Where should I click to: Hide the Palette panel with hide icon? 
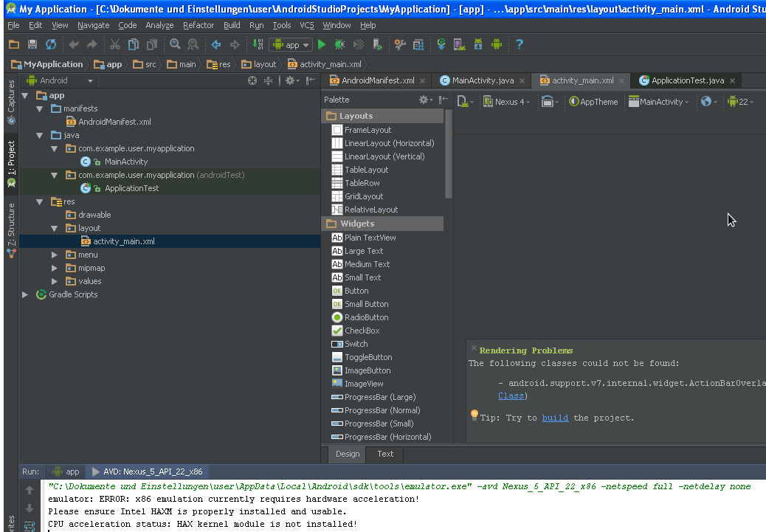point(443,100)
